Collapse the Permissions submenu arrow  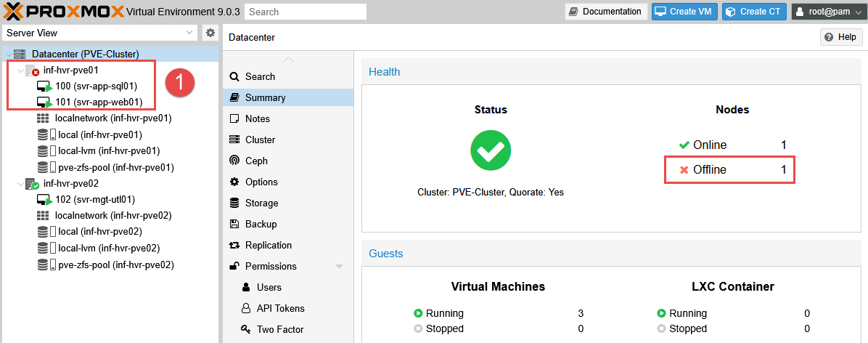click(x=339, y=267)
